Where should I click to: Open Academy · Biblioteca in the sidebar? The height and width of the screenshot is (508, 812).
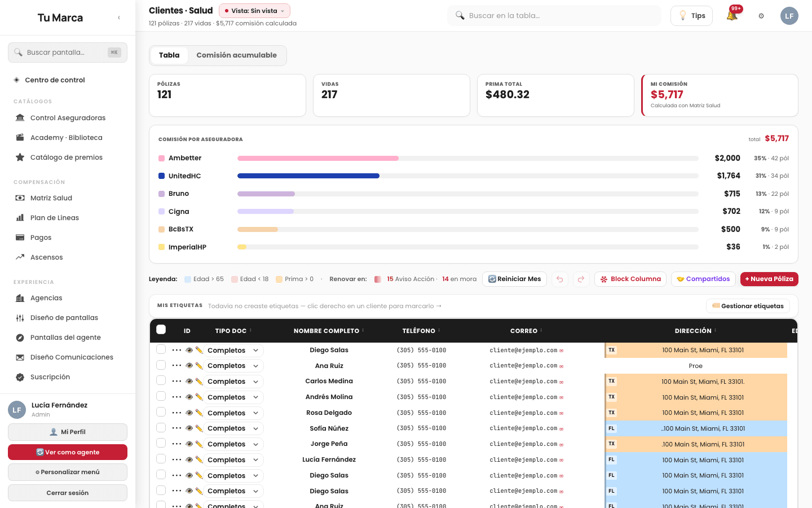coord(68,138)
